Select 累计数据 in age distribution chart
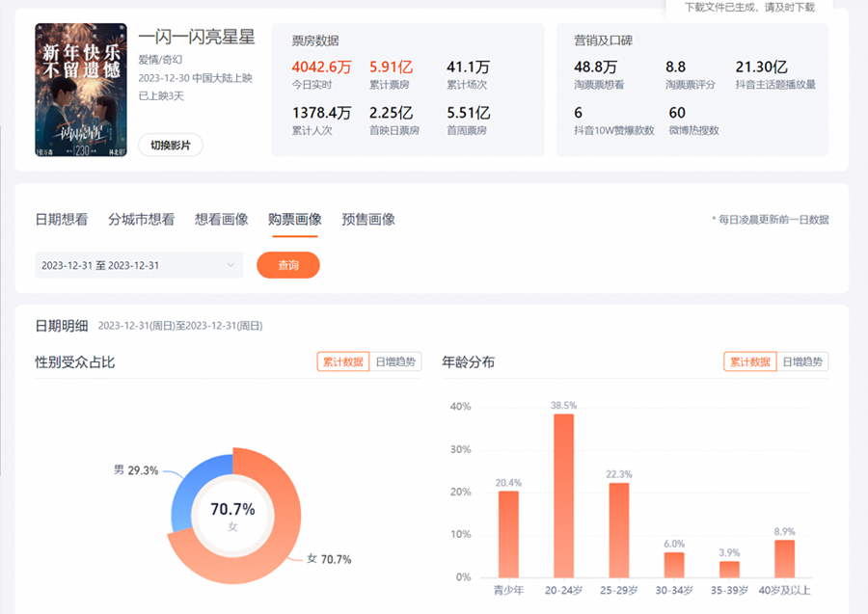The image size is (868, 614). (750, 362)
